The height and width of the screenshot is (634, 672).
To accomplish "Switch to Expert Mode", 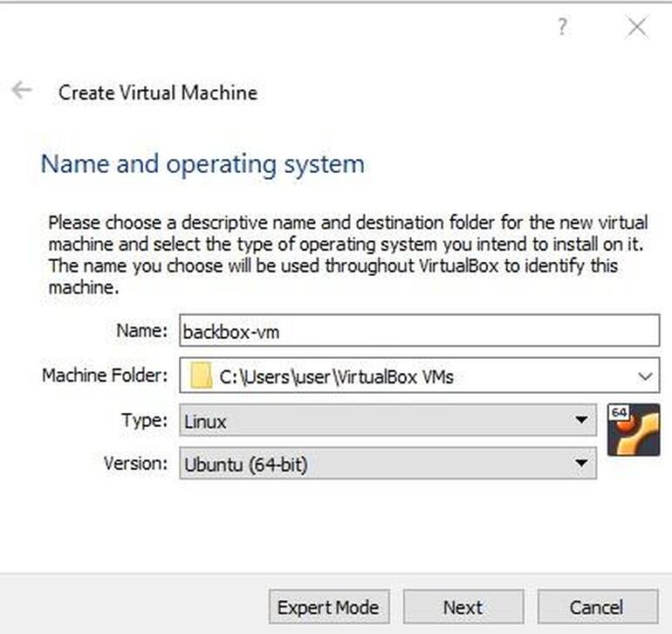I will coord(329,607).
